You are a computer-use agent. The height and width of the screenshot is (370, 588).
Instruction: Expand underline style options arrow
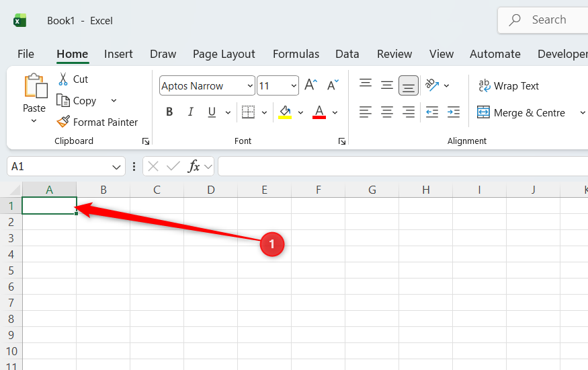click(x=228, y=112)
